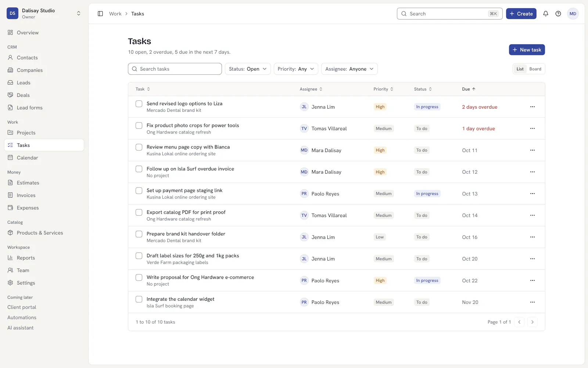This screenshot has height=368, width=588.
Task: Mark Review menu page copy task complete
Action: click(x=139, y=147)
